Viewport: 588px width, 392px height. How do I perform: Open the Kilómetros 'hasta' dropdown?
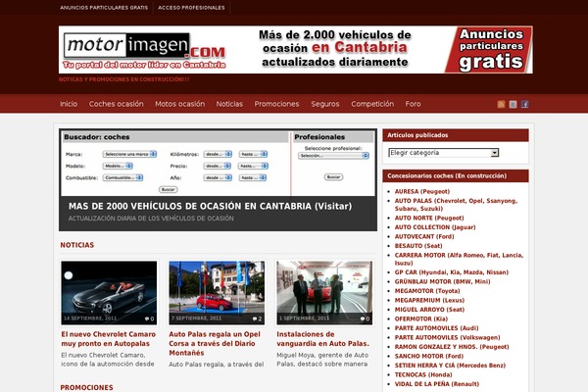point(253,154)
